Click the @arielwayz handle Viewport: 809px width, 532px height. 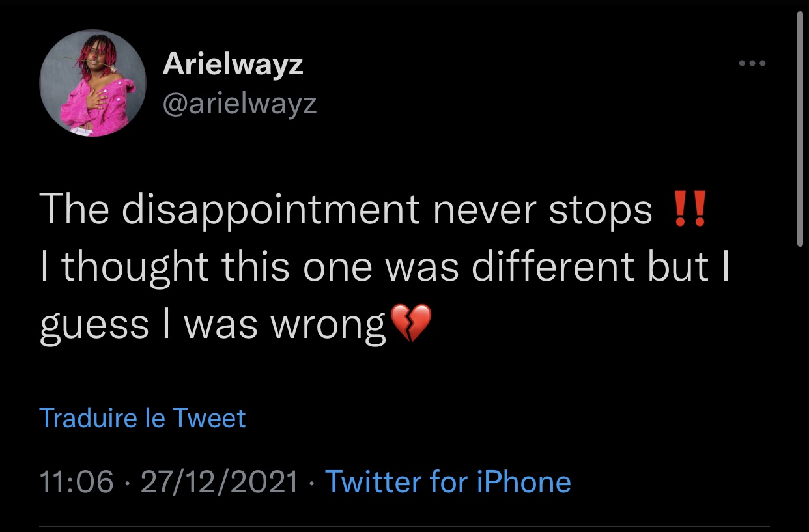point(239,103)
